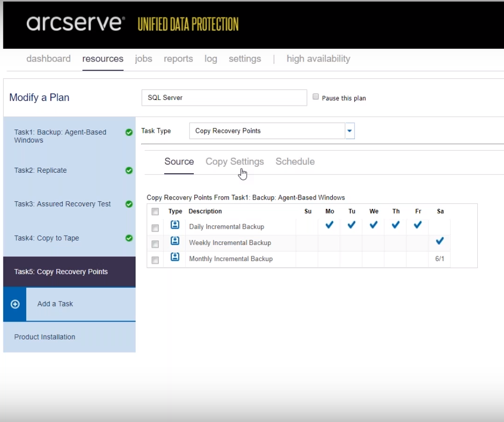Tick the Weekly Incremental Backup row checkbox

pyautogui.click(x=155, y=244)
